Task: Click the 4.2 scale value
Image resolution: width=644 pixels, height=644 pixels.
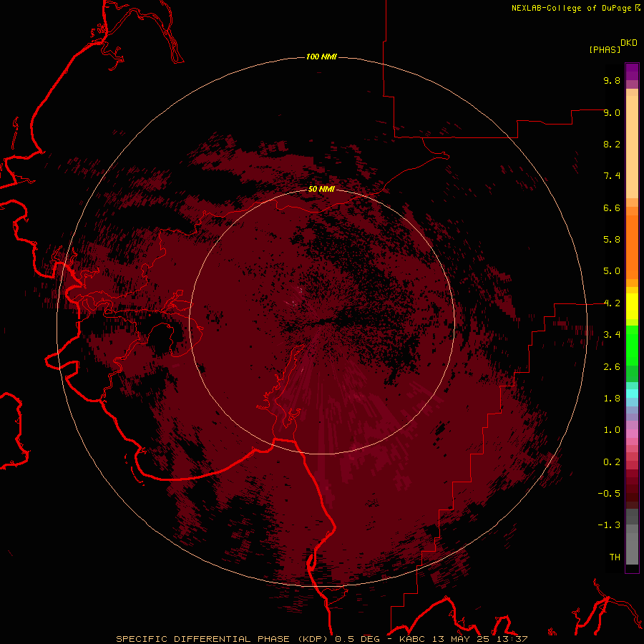Action: point(612,303)
